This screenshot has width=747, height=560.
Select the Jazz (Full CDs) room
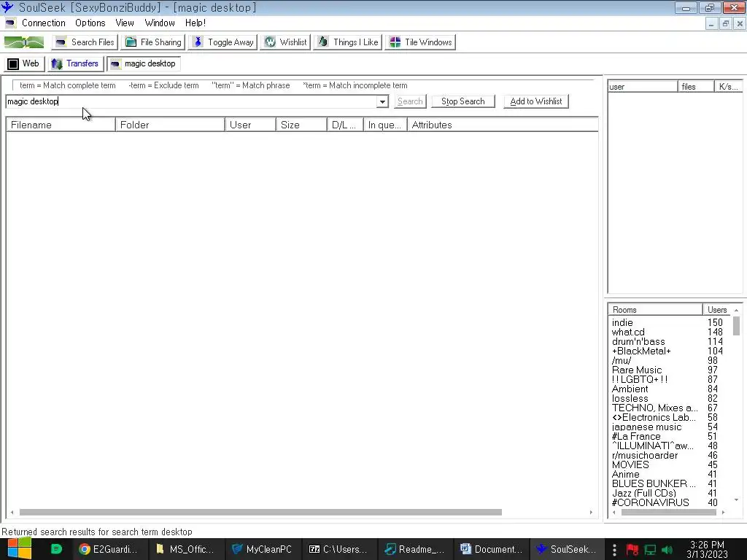click(x=643, y=494)
